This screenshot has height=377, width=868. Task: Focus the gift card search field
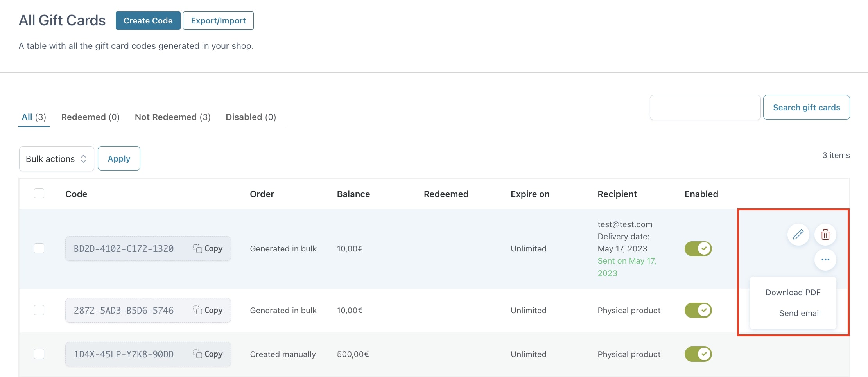(x=705, y=108)
